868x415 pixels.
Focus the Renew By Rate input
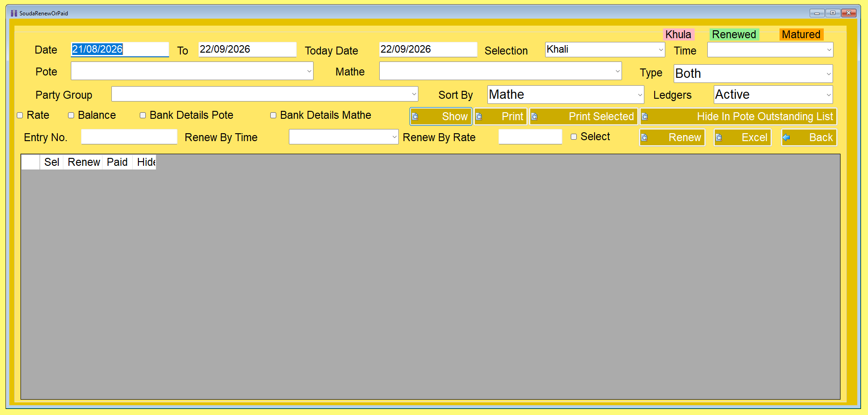(530, 137)
